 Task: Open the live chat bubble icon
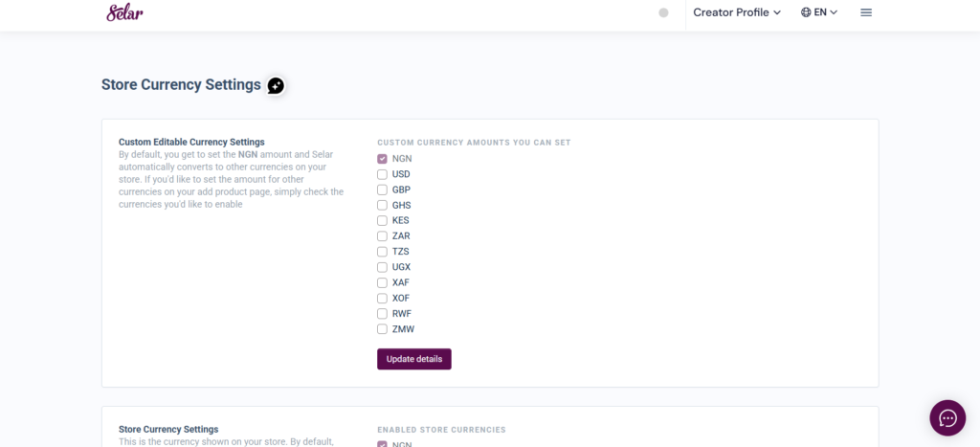[947, 417]
